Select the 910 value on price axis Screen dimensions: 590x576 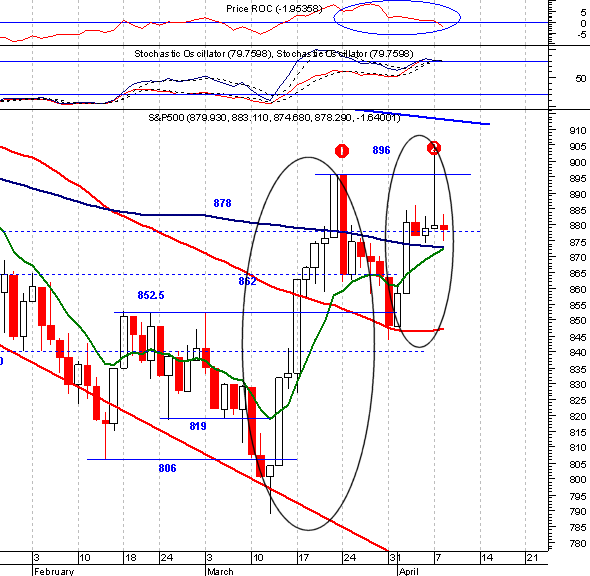pos(578,131)
